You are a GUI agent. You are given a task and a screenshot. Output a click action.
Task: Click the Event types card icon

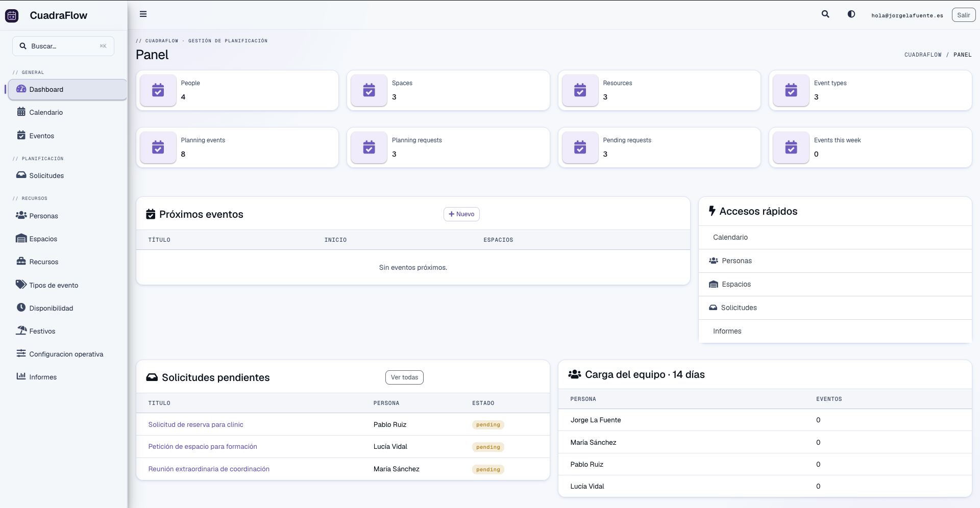click(791, 90)
